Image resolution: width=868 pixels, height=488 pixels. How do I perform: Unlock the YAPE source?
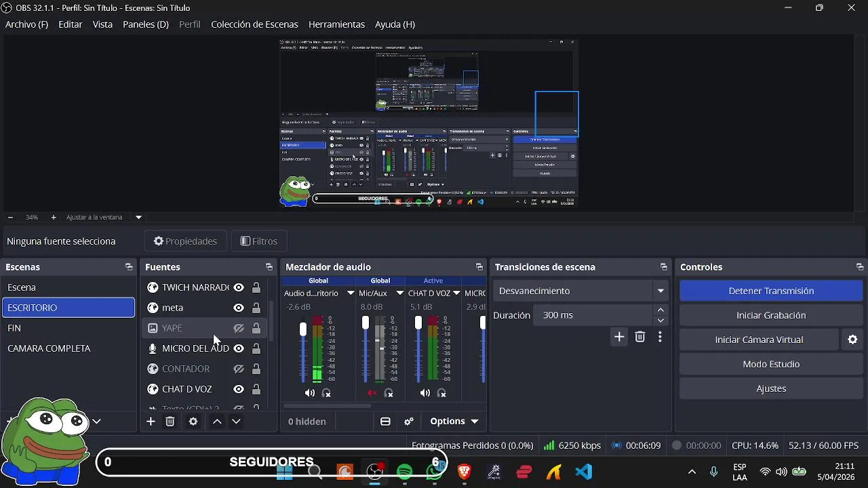(256, 328)
